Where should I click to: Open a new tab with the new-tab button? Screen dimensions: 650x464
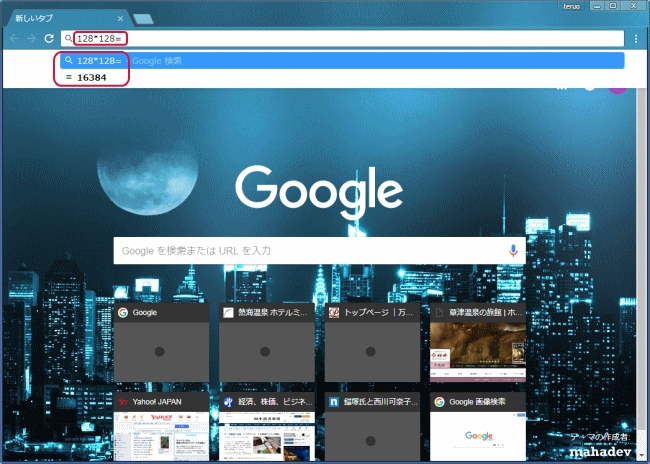(x=143, y=19)
